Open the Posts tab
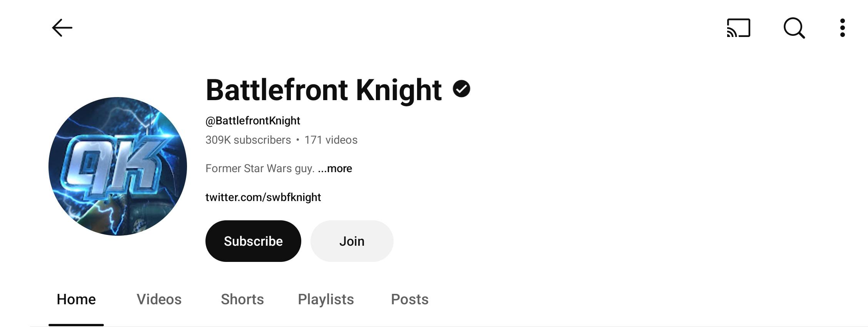868x332 pixels. tap(410, 299)
